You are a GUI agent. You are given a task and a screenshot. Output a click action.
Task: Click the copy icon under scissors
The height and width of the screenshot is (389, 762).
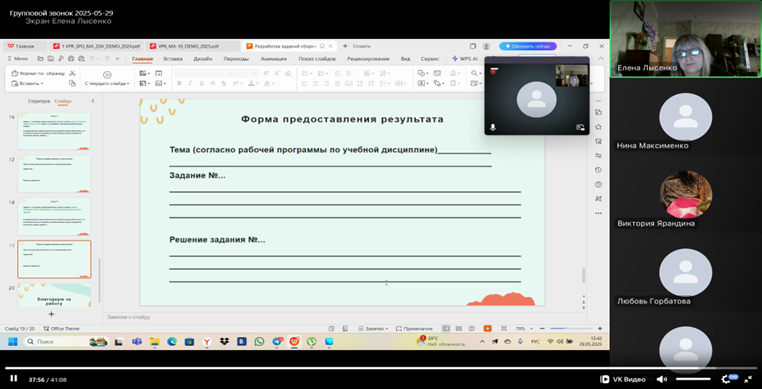pyautogui.click(x=72, y=83)
